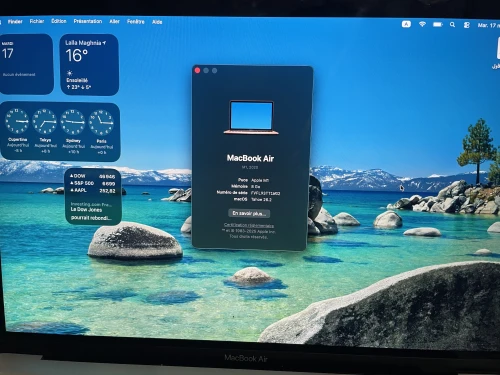Click the En savoir plus button
This screenshot has height=375, width=500.
249,213
